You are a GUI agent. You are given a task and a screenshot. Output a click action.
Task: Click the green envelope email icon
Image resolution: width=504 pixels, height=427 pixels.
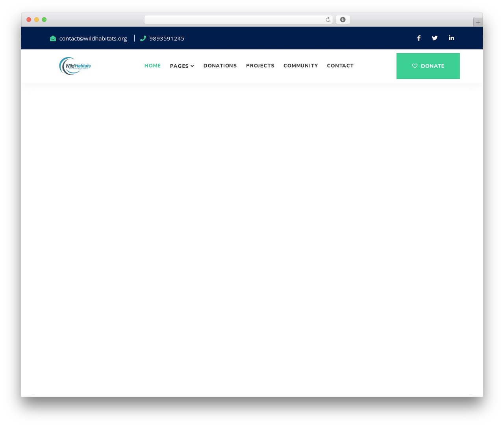tap(53, 38)
